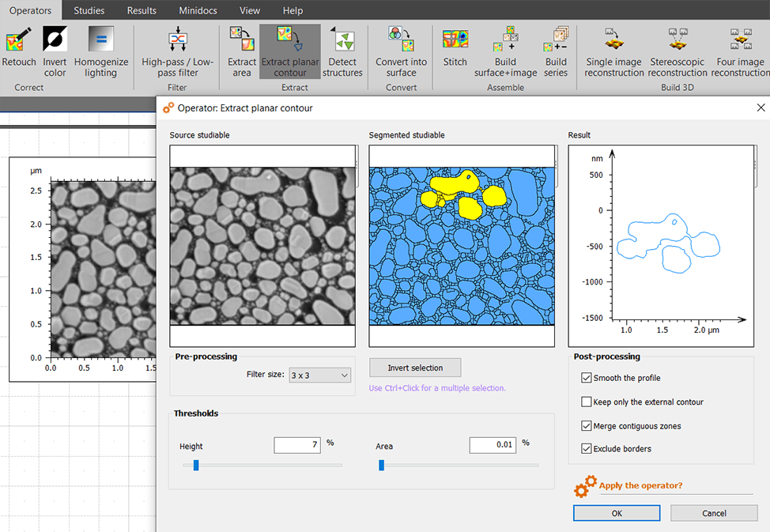Open the High-pass / Low-pass filter

point(177,40)
